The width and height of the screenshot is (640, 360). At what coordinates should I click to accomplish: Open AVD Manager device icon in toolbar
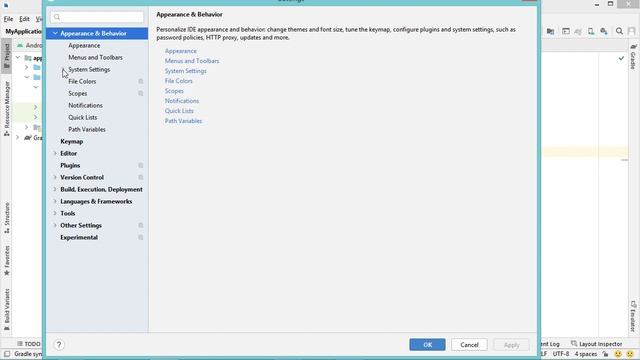(591, 31)
